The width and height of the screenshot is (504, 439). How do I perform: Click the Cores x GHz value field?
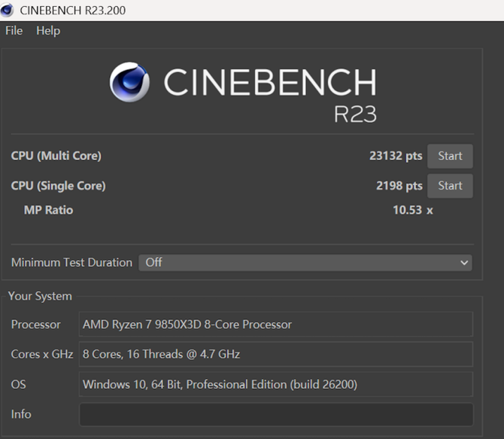tap(275, 354)
